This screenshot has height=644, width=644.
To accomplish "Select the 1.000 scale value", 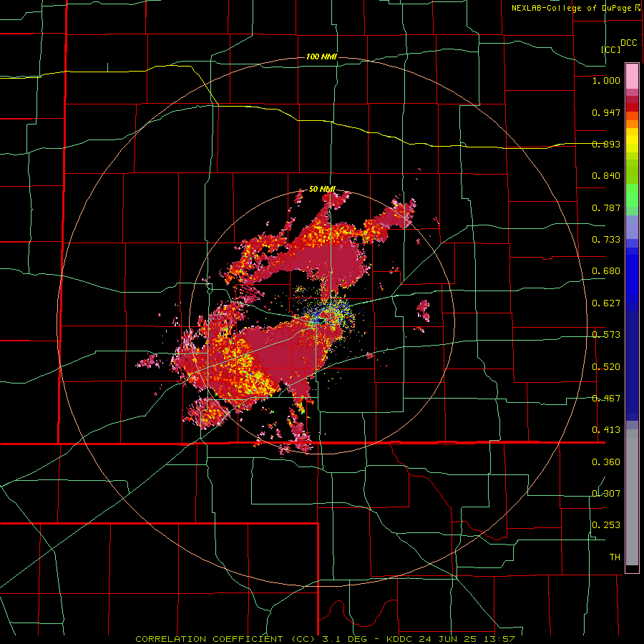I will (606, 80).
